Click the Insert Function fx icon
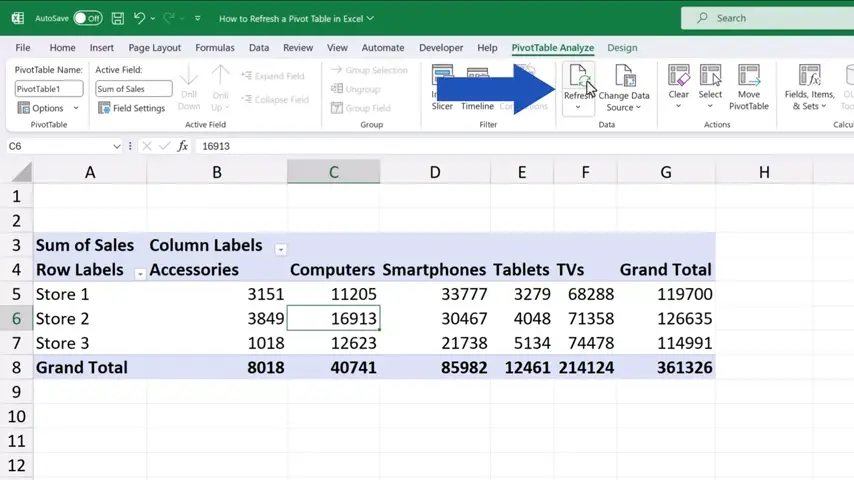854x480 pixels. (x=182, y=146)
